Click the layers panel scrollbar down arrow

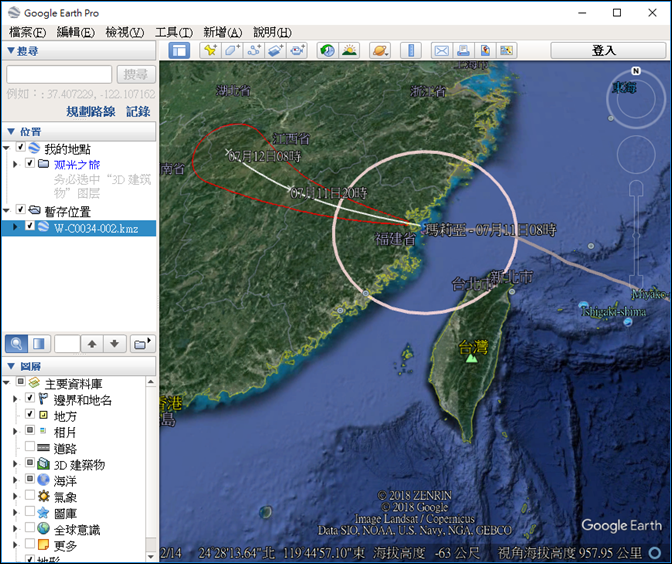click(x=150, y=556)
